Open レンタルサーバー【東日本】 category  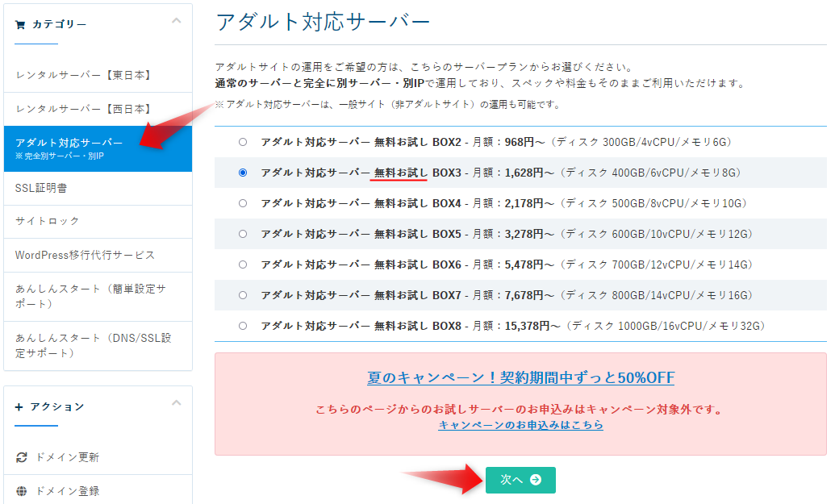[x=84, y=75]
